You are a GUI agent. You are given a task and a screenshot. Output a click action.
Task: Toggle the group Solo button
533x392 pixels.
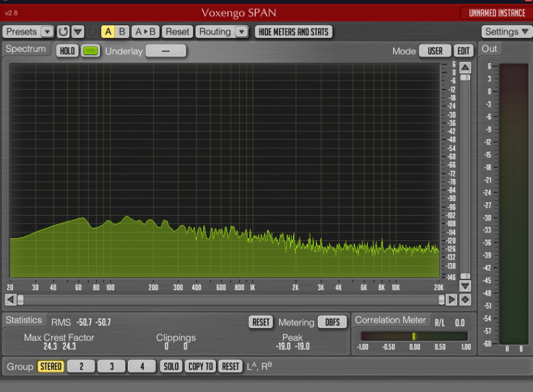171,367
